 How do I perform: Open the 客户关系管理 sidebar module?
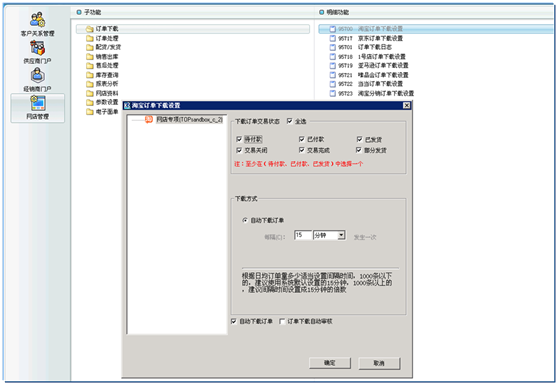pyautogui.click(x=37, y=24)
